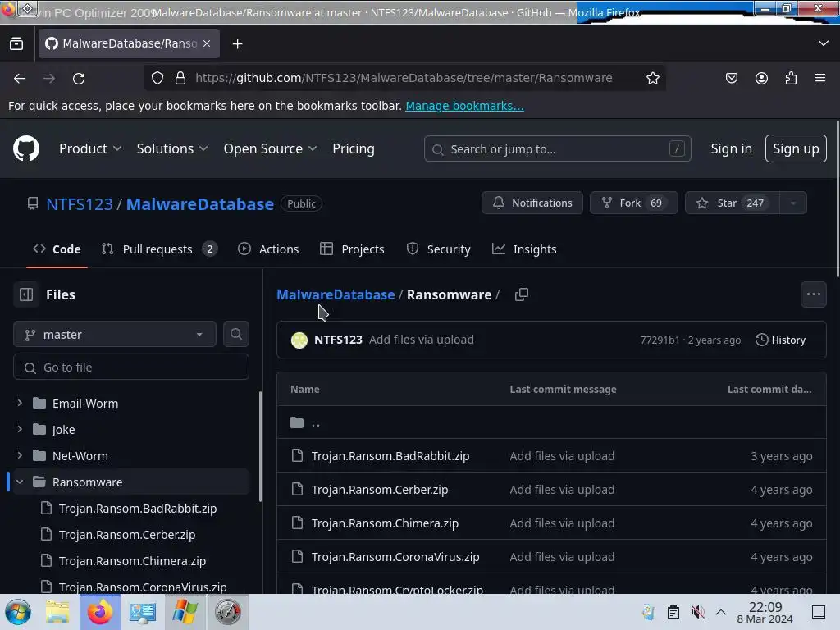The height and width of the screenshot is (630, 840).
Task: Expand the Open Source menu
Action: pos(270,148)
